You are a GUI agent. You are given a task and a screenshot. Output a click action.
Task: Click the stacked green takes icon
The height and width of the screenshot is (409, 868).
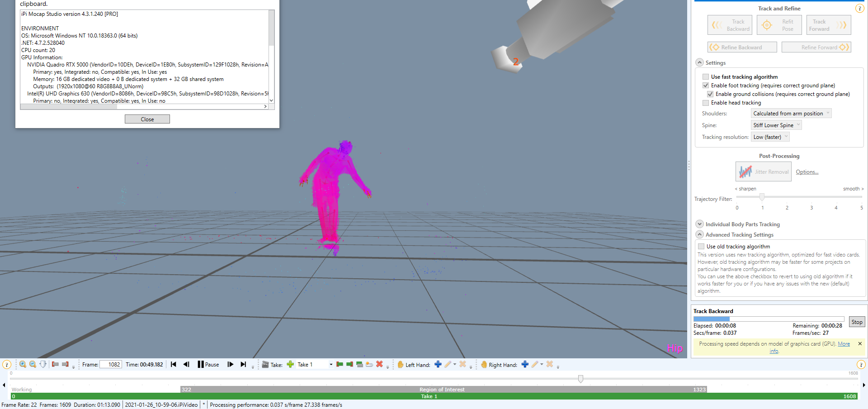[359, 364]
